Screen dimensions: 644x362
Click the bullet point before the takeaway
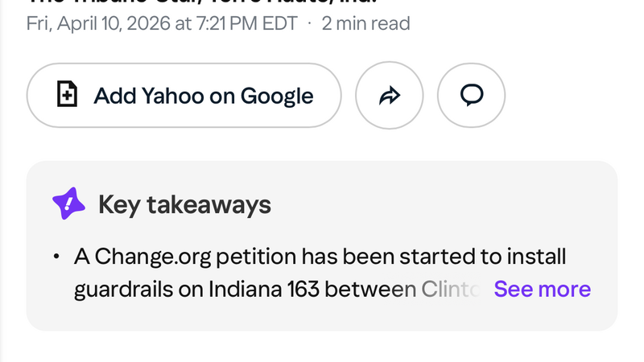(x=56, y=257)
